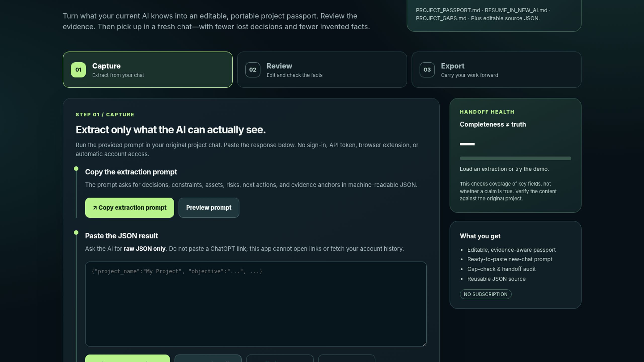Click 'Ready-to-paste new-chat prompt' list item
The width and height of the screenshot is (644, 362).
coord(510,259)
